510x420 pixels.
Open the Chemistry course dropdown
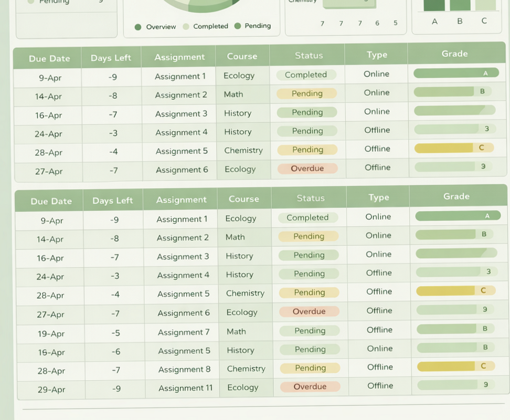(x=243, y=150)
